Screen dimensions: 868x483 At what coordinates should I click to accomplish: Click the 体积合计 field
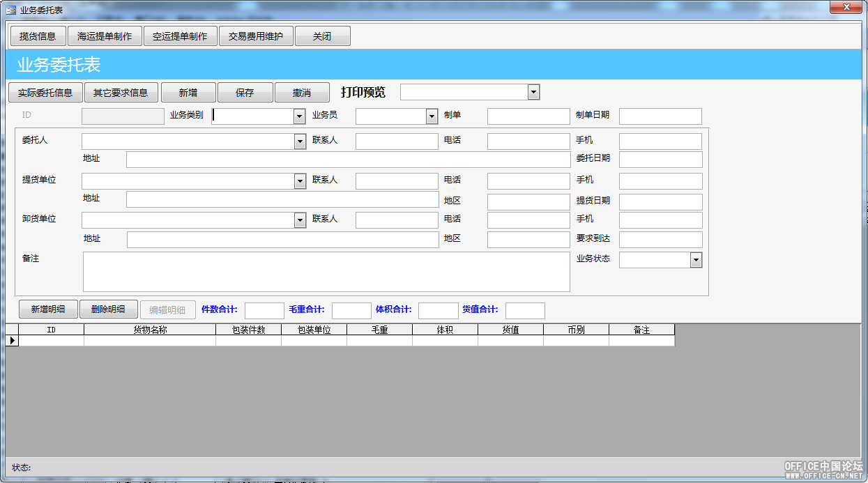pyautogui.click(x=438, y=311)
